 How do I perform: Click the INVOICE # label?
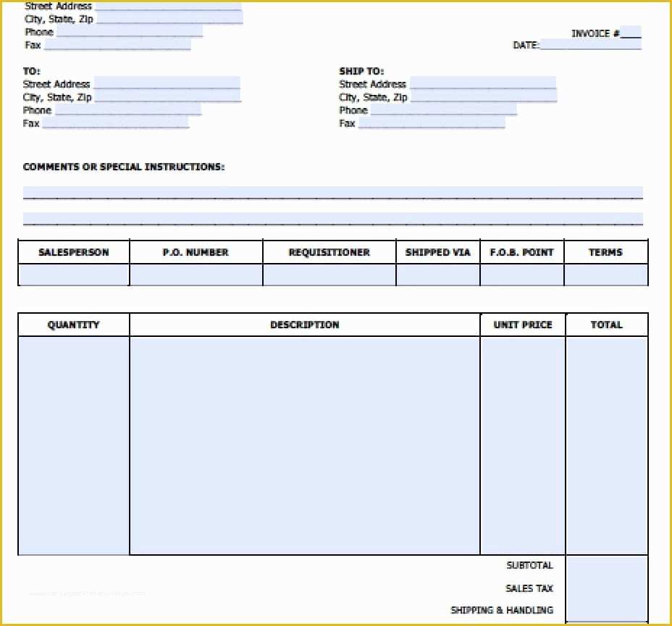pos(595,33)
